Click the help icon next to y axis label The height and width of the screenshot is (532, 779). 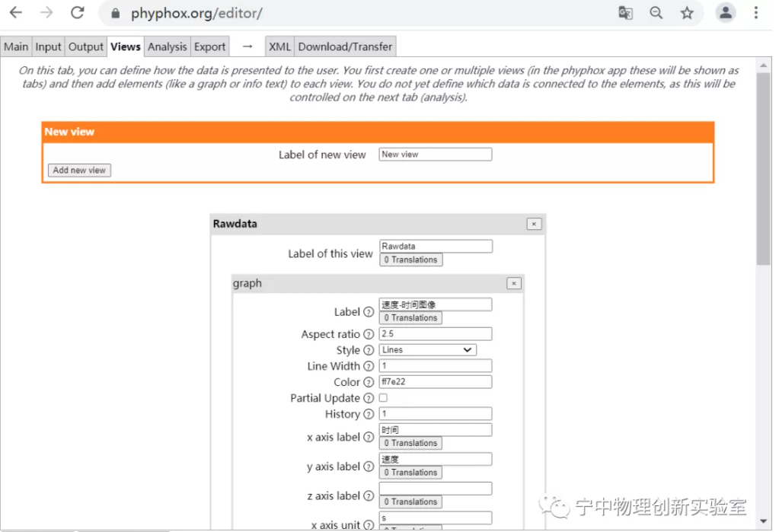point(370,467)
